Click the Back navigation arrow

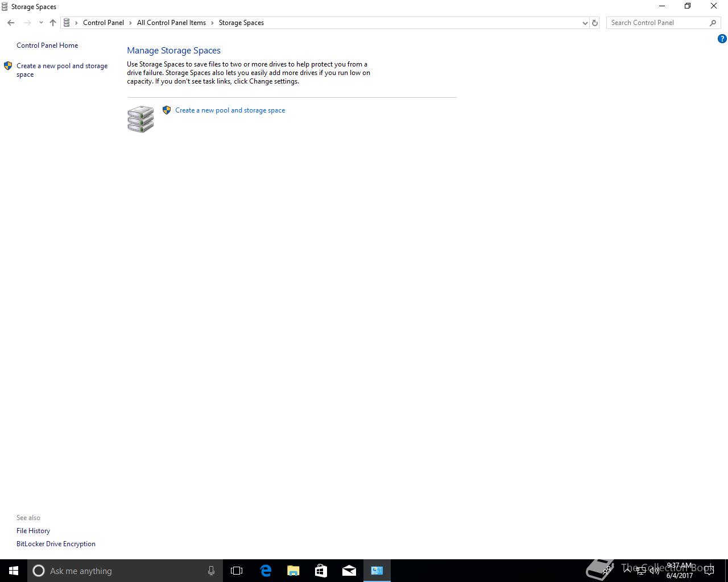11,23
